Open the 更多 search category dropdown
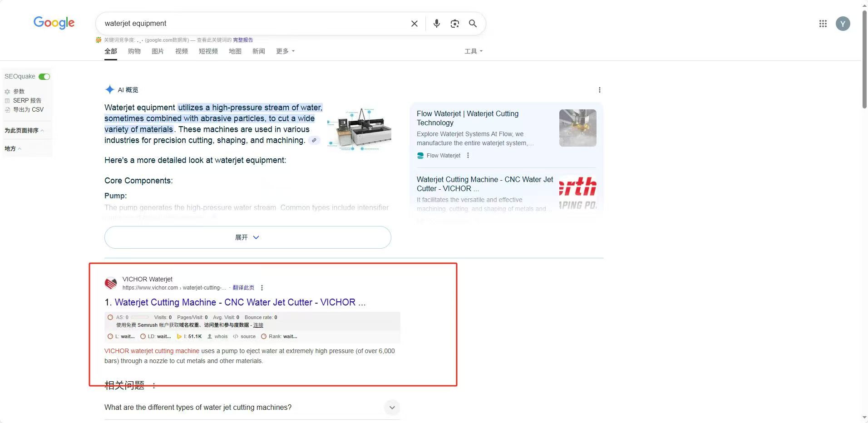The image size is (868, 423). click(x=285, y=51)
